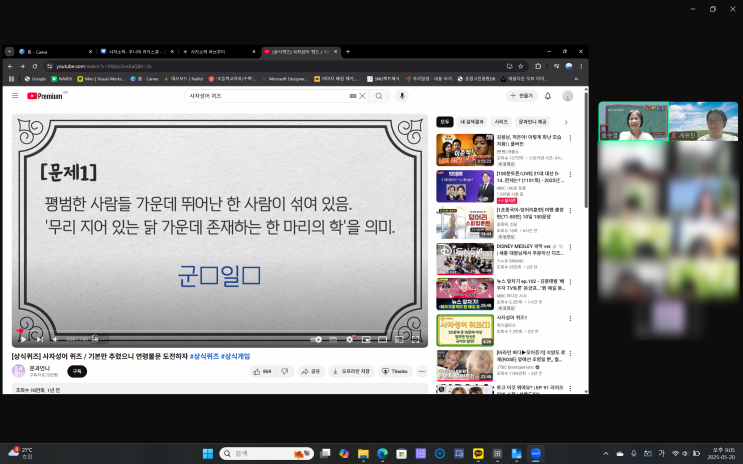Image resolution: width=743 pixels, height=464 pixels.
Task: Expand filter chips with right chevron
Action: click(566, 122)
